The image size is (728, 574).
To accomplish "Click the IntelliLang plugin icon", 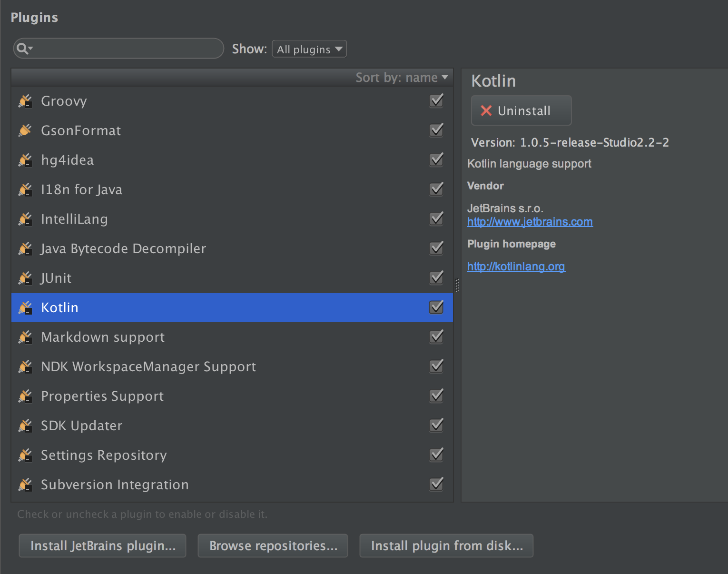I will (x=25, y=219).
